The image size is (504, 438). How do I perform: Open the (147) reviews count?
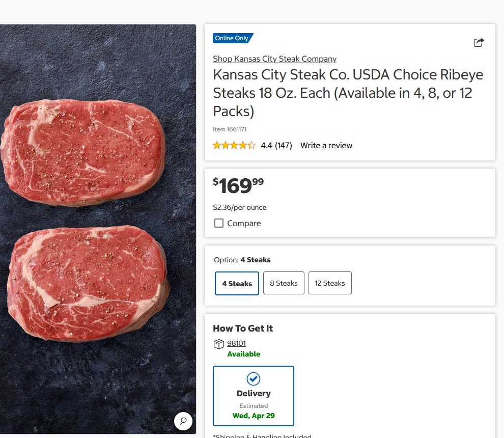[x=284, y=146]
